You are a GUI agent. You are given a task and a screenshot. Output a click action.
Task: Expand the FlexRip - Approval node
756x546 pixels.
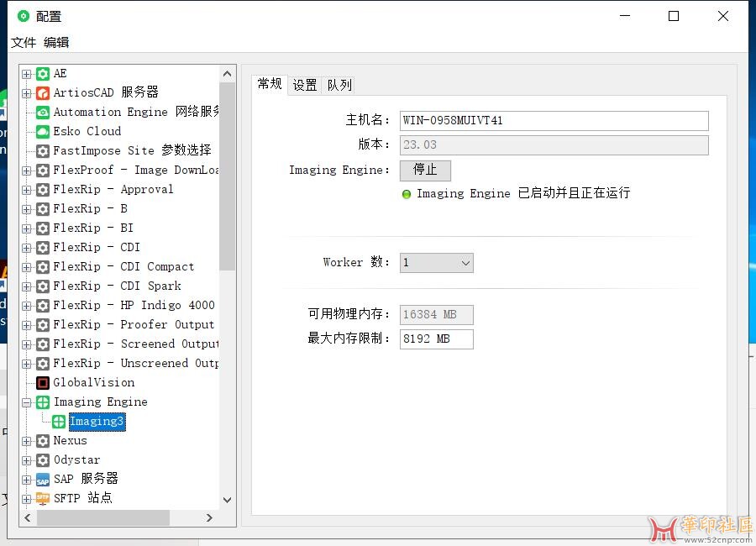tap(27, 190)
